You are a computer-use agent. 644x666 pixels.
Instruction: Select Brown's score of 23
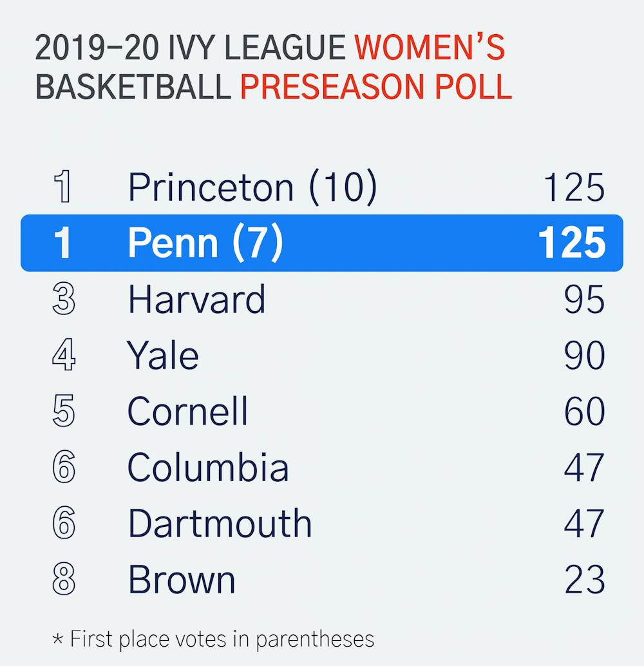click(x=584, y=579)
